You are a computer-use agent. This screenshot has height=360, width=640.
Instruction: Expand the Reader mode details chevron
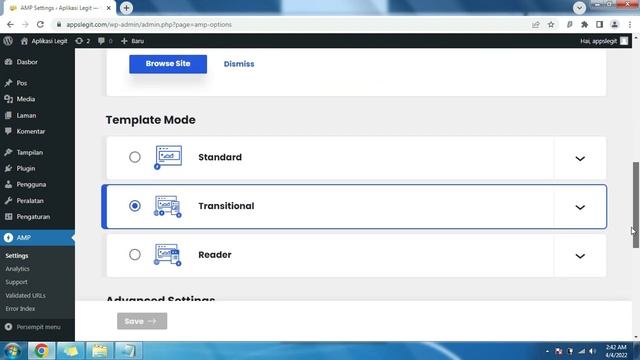click(580, 256)
